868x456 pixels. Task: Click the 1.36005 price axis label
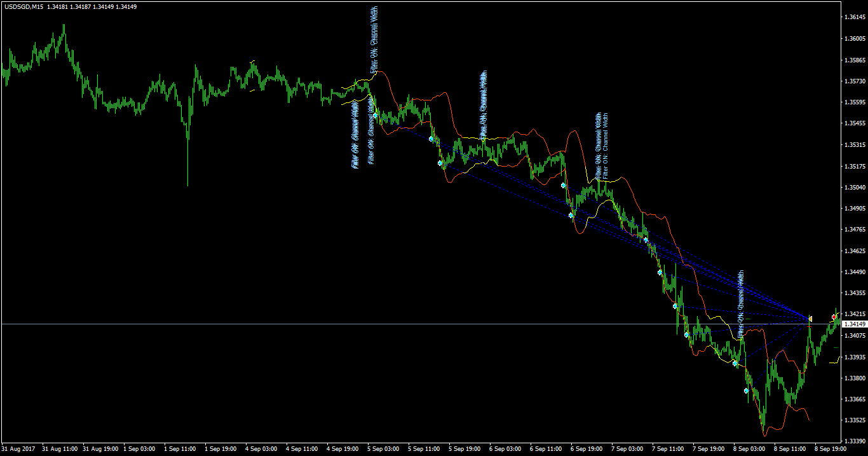tap(854, 39)
